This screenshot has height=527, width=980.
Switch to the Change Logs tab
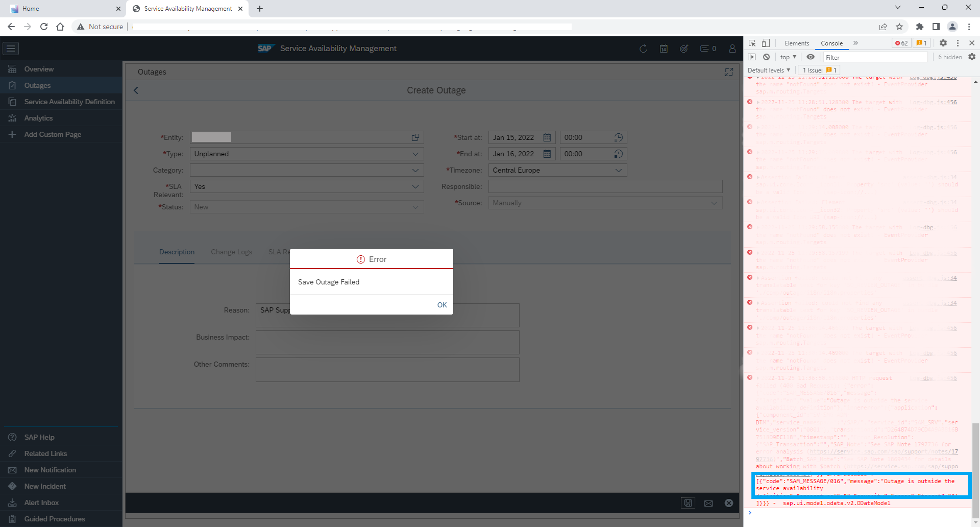point(231,252)
